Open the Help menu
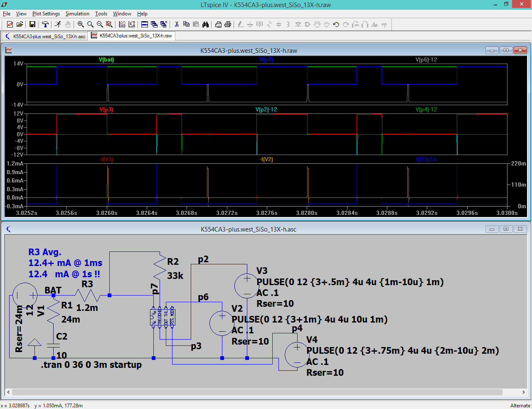Image resolution: width=532 pixels, height=409 pixels. click(x=142, y=14)
